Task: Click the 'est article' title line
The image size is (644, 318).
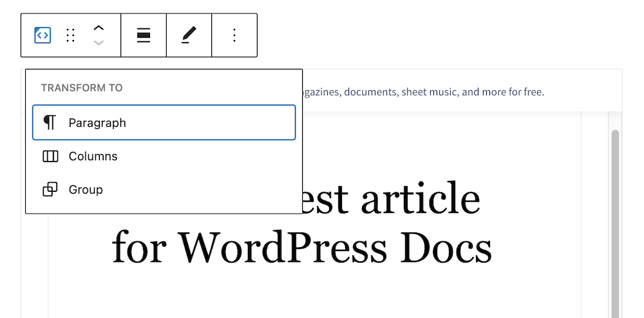Action: tap(391, 199)
